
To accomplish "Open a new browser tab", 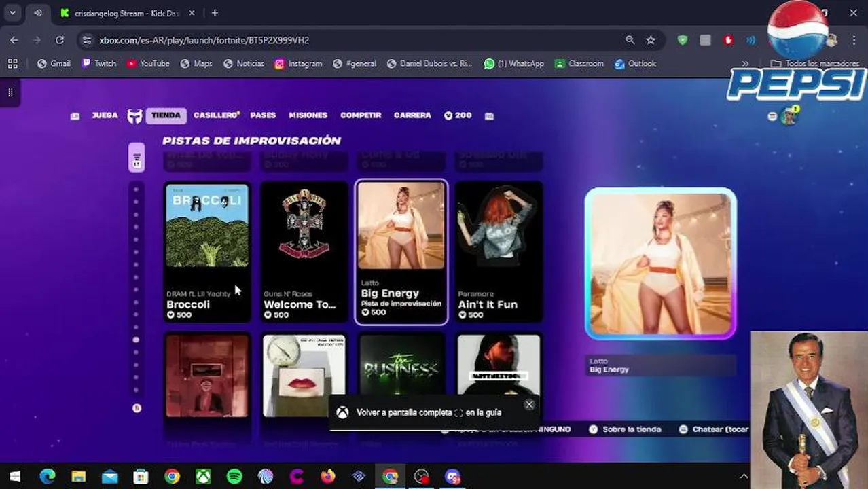I will pos(215,13).
